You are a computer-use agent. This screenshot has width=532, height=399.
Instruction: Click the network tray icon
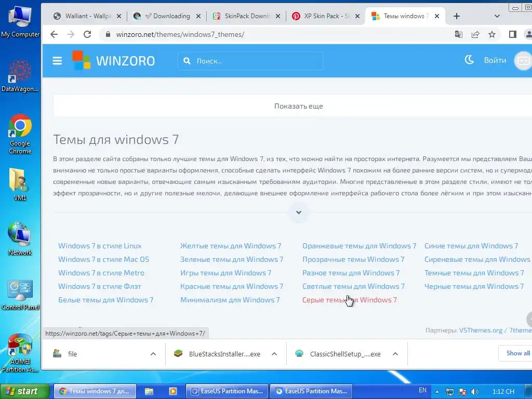click(449, 392)
